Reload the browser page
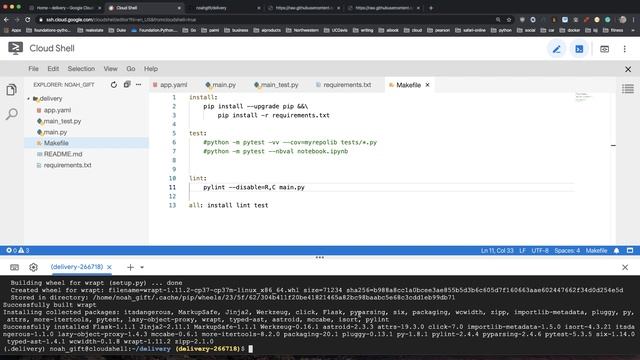The width and height of the screenshot is (640, 360). click(27, 19)
